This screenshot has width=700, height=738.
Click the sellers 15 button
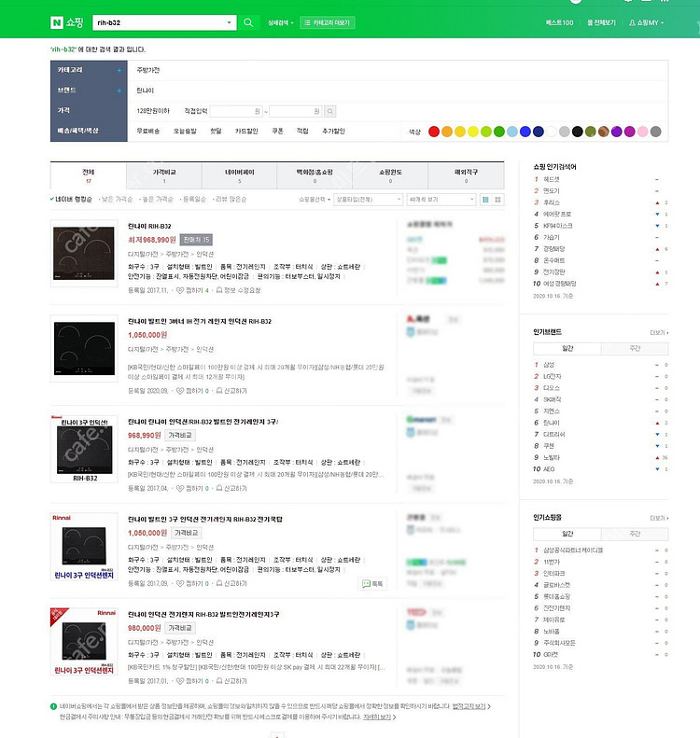tap(196, 240)
